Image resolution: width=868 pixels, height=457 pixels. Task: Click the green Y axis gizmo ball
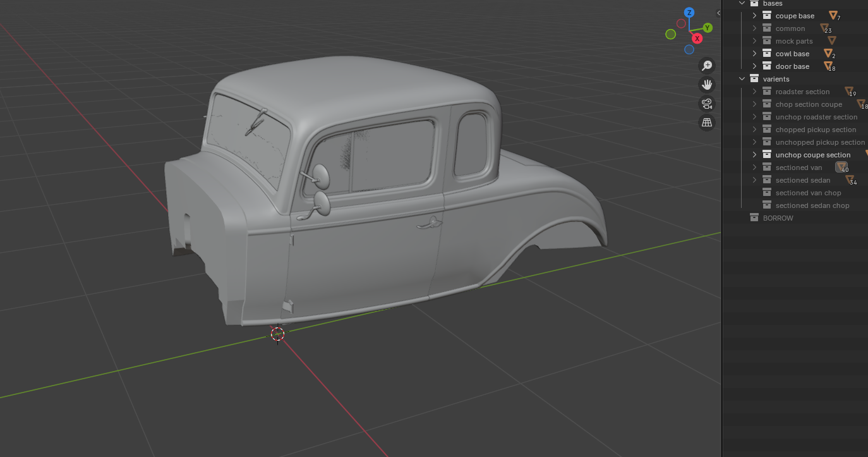coord(708,28)
